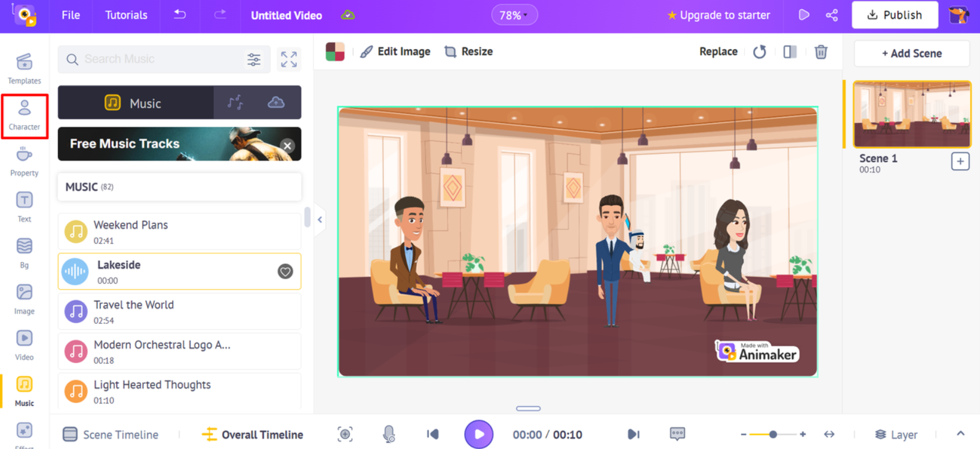980x449 pixels.
Task: Favorite the Lakeside track
Action: [x=285, y=271]
